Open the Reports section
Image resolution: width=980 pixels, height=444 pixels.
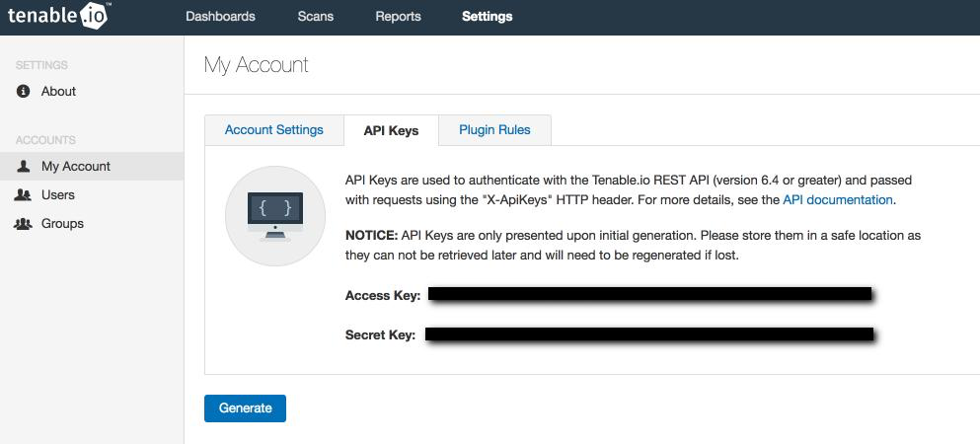coord(398,17)
